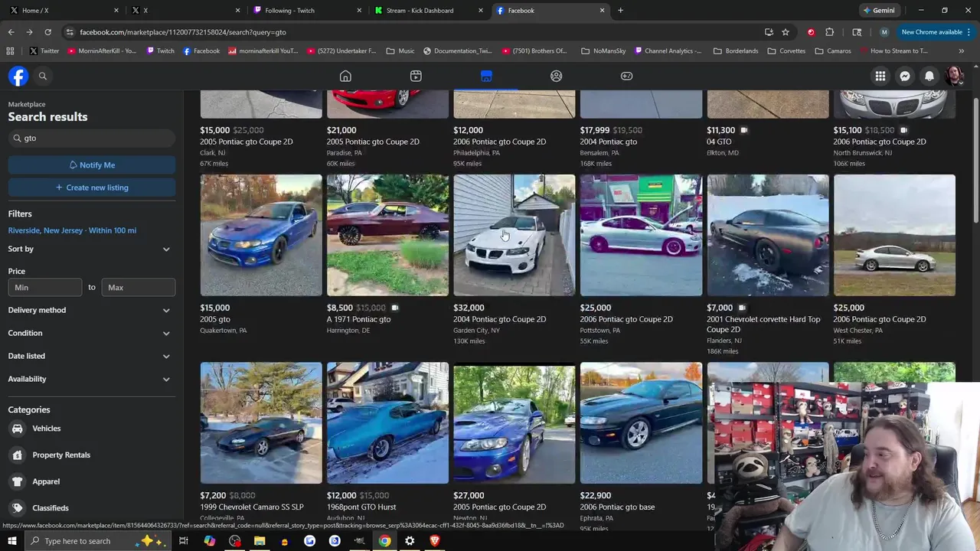This screenshot has height=551, width=980.
Task: Open the $27,000 2005 Pontiac gto Newton photo
Action: [x=514, y=423]
